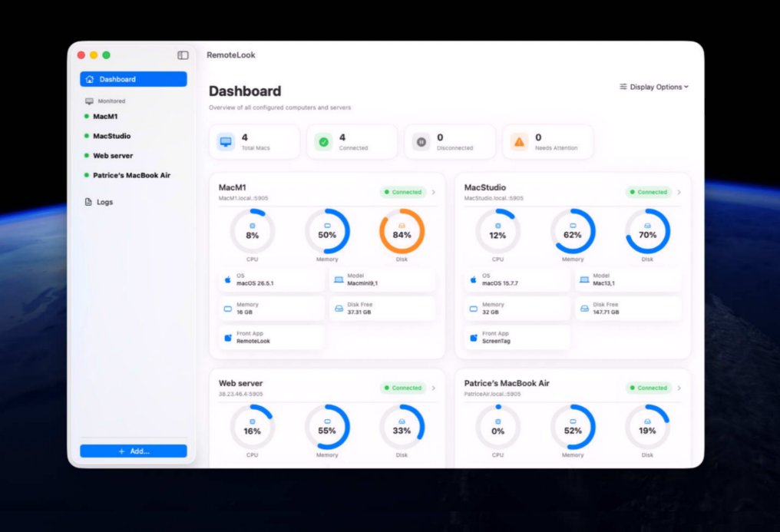This screenshot has height=532, width=780.
Task: Click Front App icon beside ScreenTag
Action: tap(473, 338)
